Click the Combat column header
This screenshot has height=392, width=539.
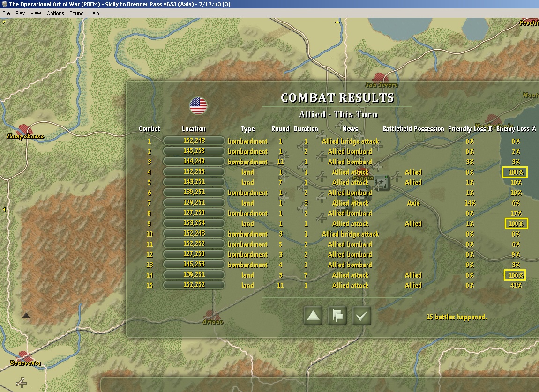[149, 129]
